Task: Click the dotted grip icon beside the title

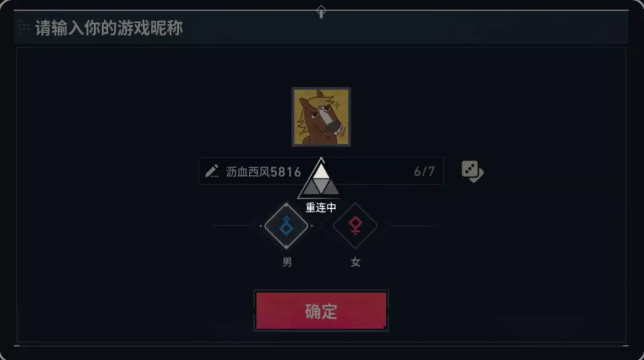Action: point(24,28)
